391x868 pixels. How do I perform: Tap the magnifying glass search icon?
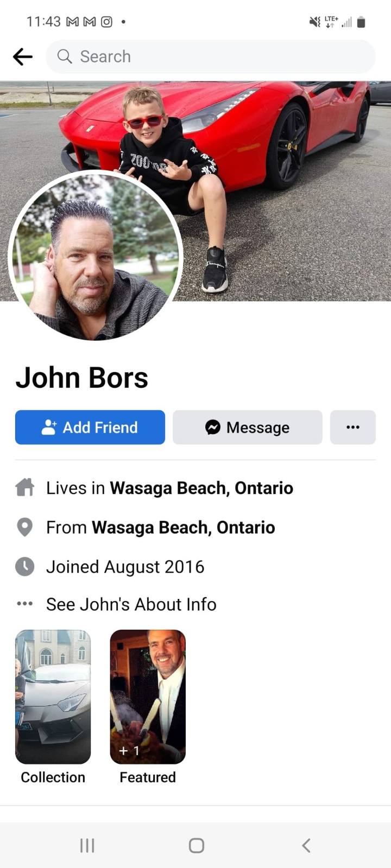pyautogui.click(x=65, y=56)
